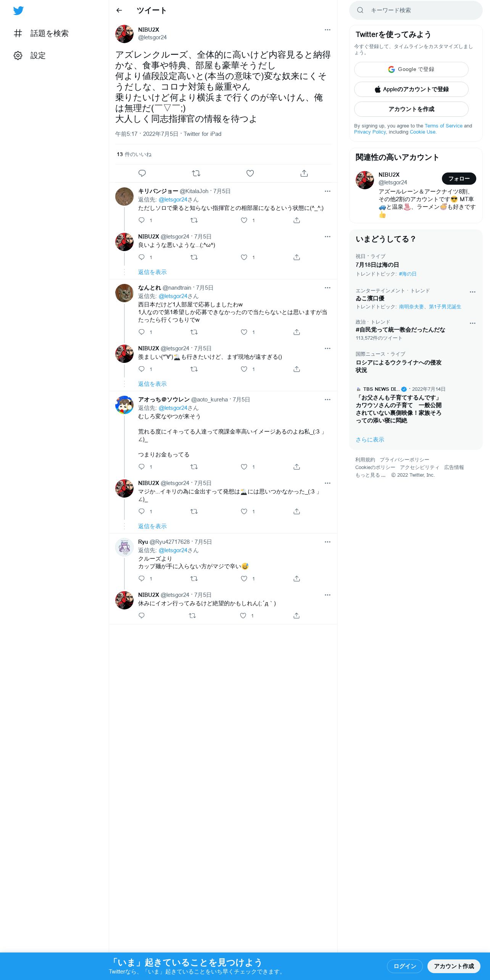Retweet Ryu's cup noodle reply
This screenshot has width=490, height=980.
click(194, 579)
